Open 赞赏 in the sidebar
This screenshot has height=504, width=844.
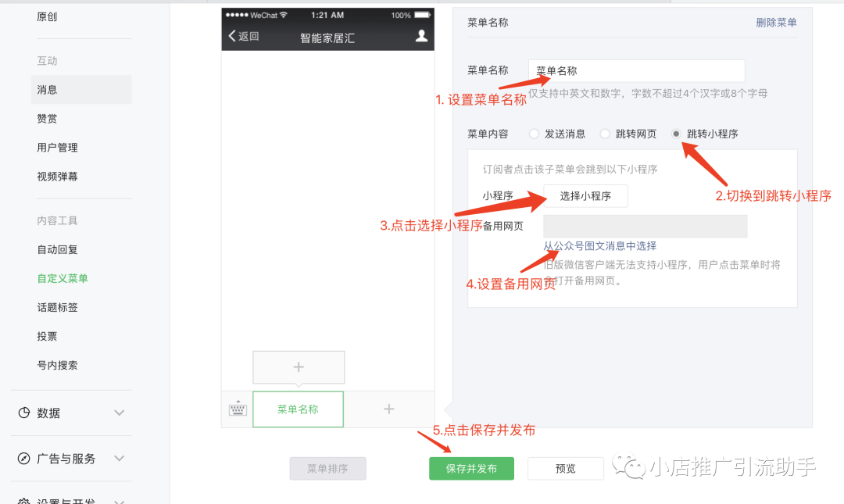(x=47, y=119)
